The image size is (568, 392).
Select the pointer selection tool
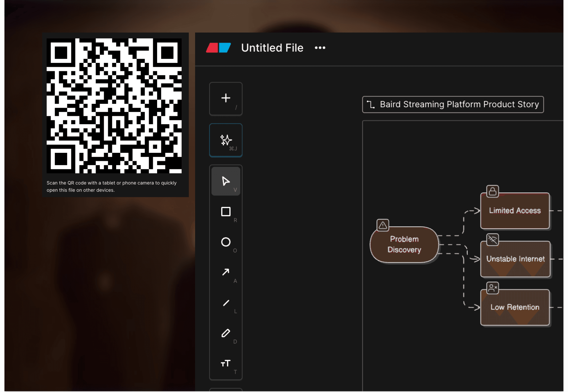pyautogui.click(x=226, y=181)
